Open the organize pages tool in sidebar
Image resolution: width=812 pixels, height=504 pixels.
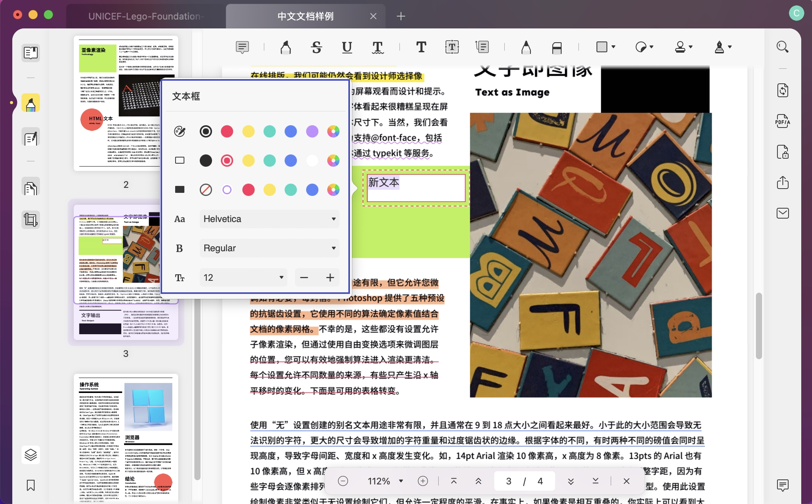[31, 187]
